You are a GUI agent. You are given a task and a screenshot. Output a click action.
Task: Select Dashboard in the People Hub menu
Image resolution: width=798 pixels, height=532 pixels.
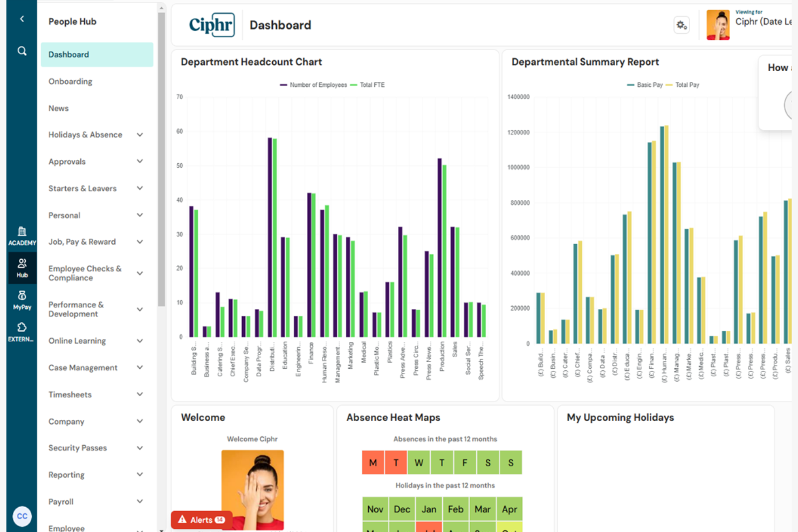68,54
